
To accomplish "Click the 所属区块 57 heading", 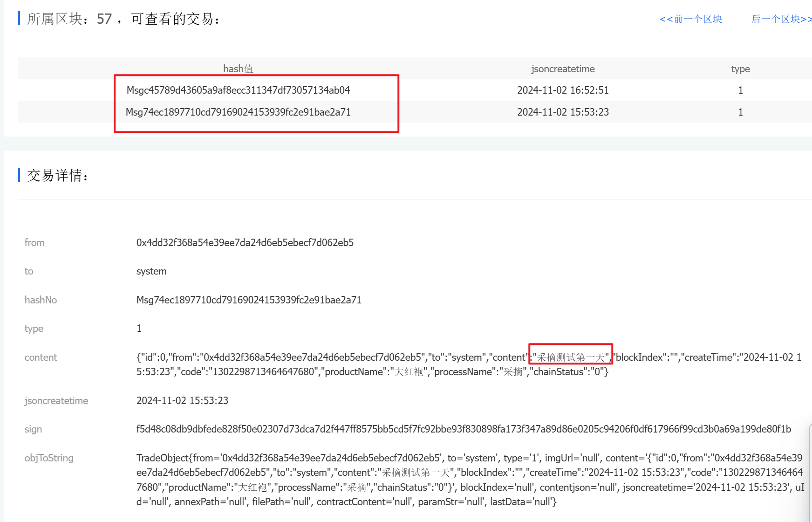I will click(123, 19).
